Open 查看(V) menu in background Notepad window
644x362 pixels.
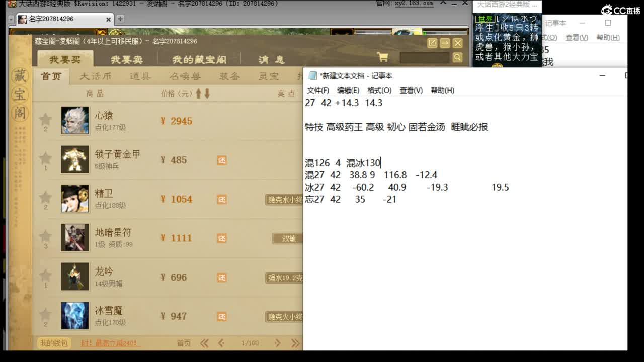click(x=577, y=38)
